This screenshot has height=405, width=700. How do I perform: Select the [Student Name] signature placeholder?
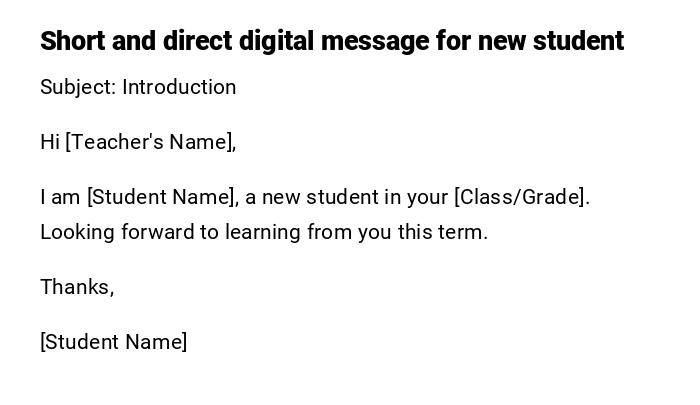(114, 342)
